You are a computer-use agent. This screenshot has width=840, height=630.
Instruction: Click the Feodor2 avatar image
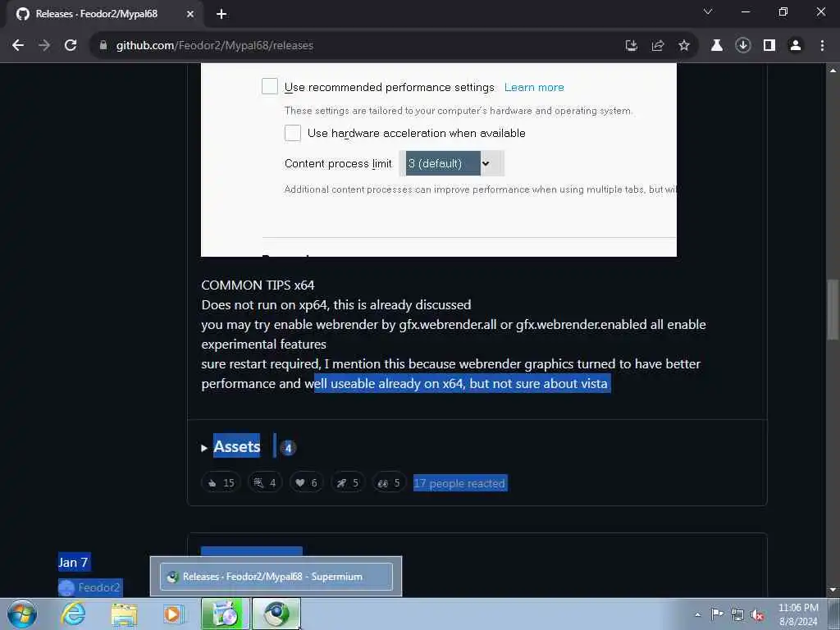[x=66, y=587]
